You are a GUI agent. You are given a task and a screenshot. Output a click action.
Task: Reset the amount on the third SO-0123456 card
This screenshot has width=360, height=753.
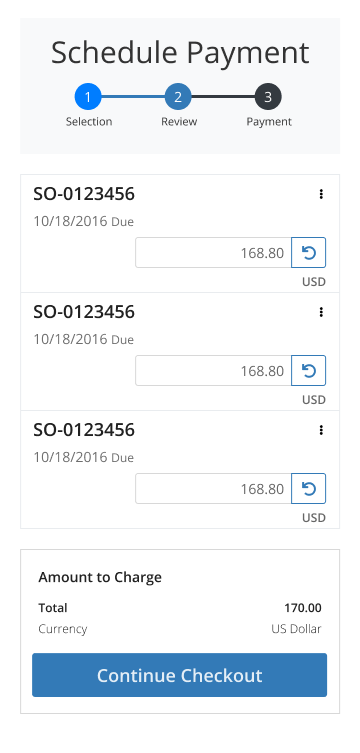click(309, 488)
